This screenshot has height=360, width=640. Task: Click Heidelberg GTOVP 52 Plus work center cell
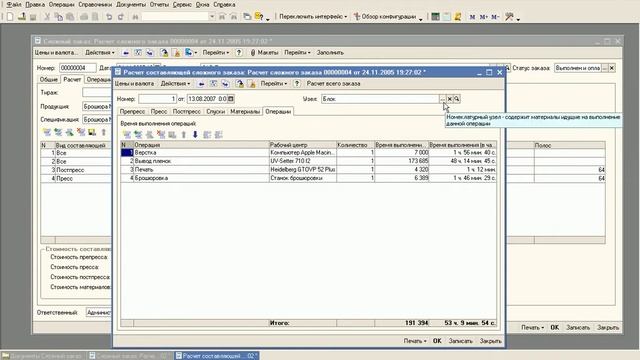tap(302, 169)
